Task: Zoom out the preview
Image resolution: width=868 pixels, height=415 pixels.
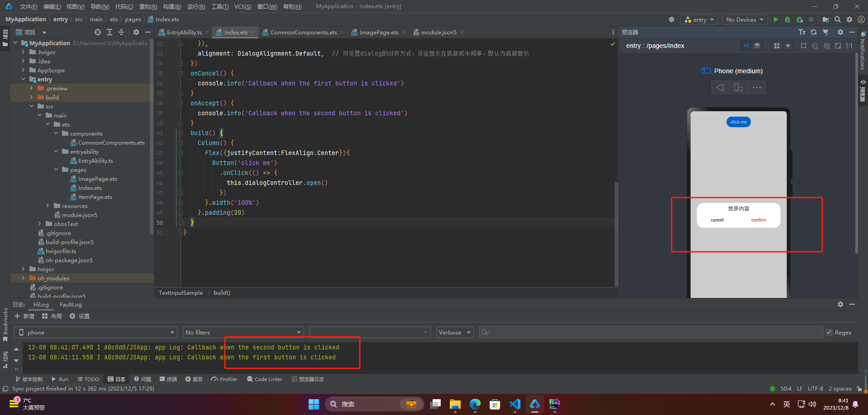Action: pos(815,46)
